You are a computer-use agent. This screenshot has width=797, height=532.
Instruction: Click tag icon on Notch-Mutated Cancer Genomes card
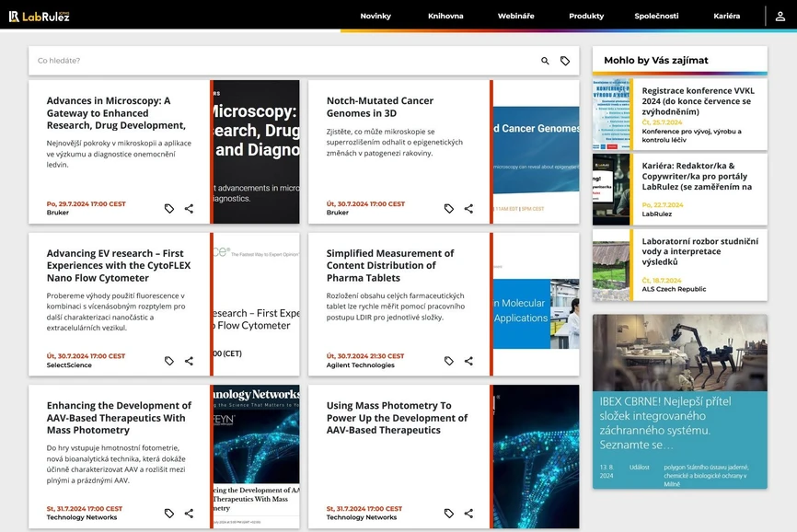tap(449, 208)
